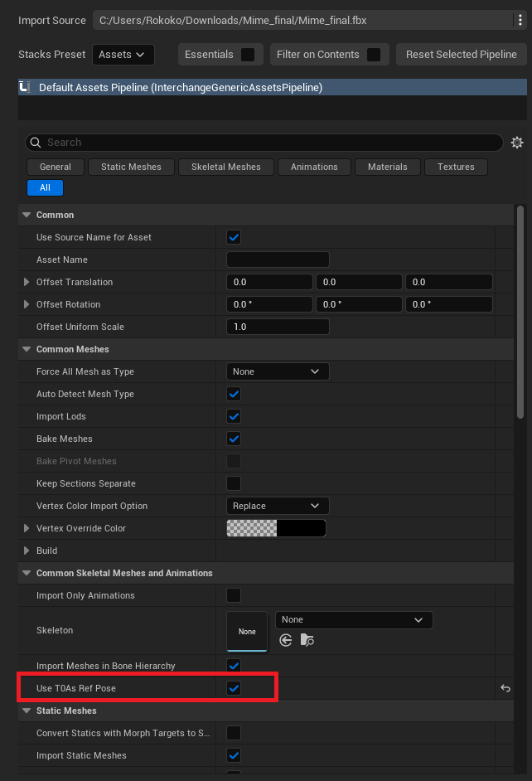This screenshot has height=781, width=532.
Task: Click Offset Rotation second value field
Action: coord(359,304)
